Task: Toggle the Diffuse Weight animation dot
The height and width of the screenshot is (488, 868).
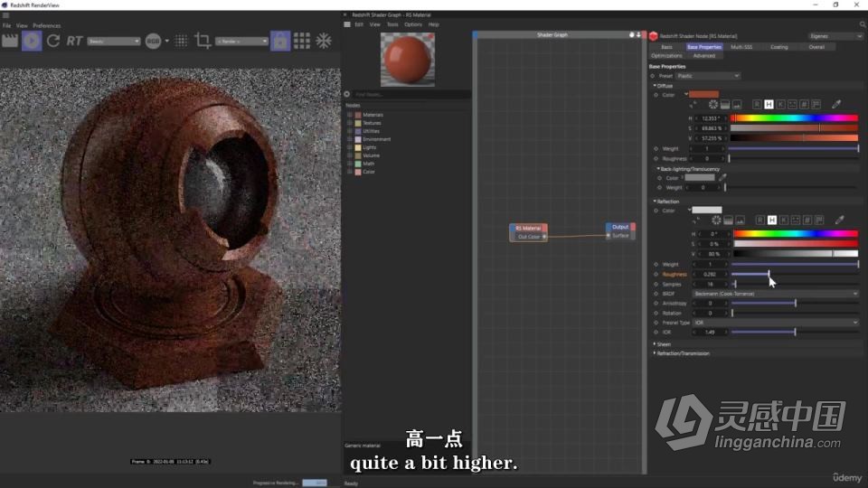Action: [x=656, y=148]
